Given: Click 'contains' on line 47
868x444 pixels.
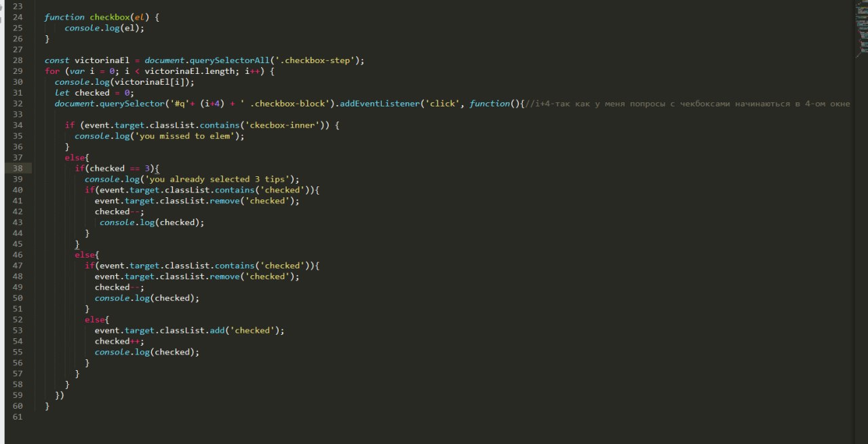Looking at the screenshot, I should click(235, 266).
